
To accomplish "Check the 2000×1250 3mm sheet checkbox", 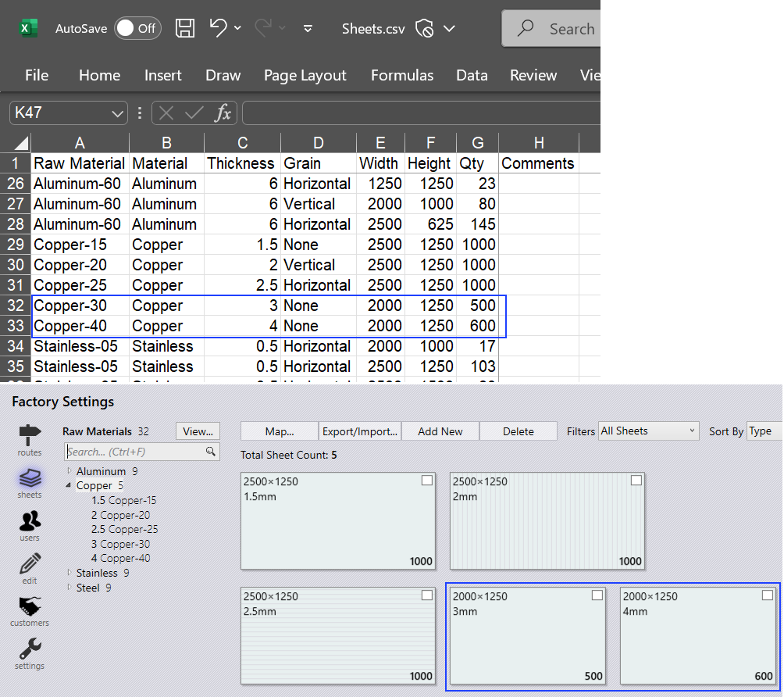I will click(597, 595).
